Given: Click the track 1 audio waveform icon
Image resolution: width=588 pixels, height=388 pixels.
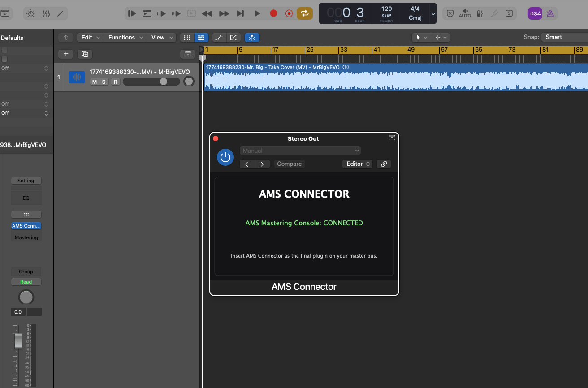Looking at the screenshot, I should pos(77,77).
